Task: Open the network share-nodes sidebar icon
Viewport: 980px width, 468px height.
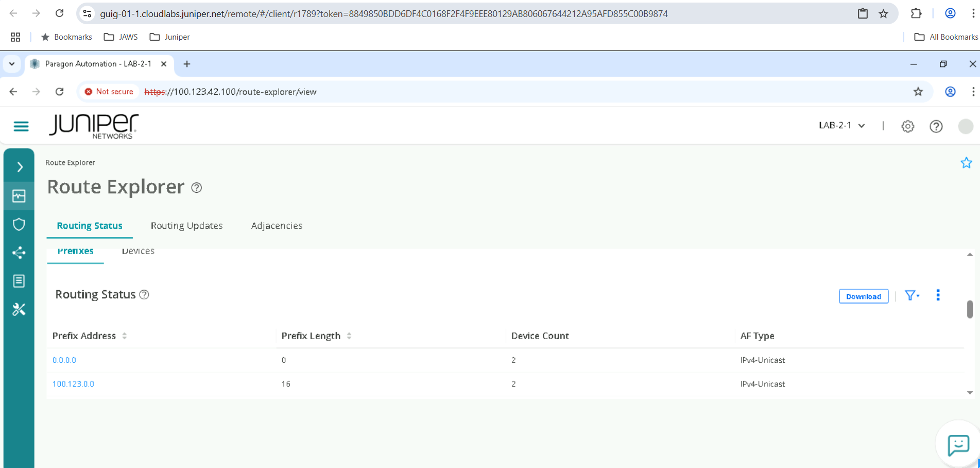Action: click(19, 253)
